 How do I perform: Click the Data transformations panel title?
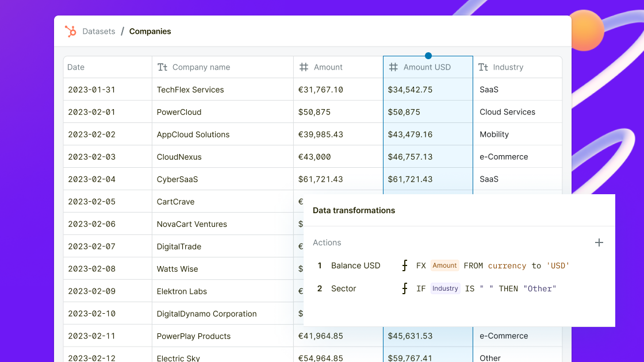354,210
